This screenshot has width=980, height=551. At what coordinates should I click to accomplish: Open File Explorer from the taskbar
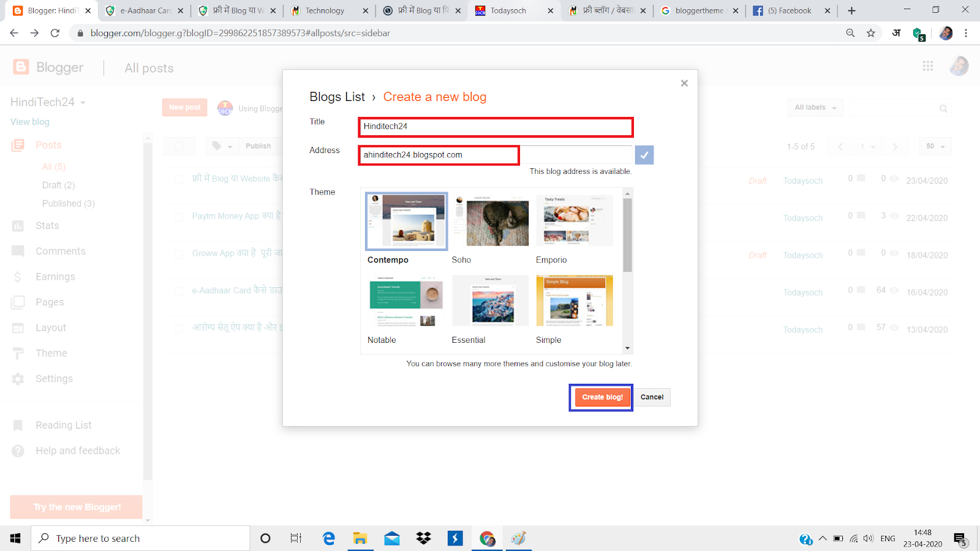(360, 538)
